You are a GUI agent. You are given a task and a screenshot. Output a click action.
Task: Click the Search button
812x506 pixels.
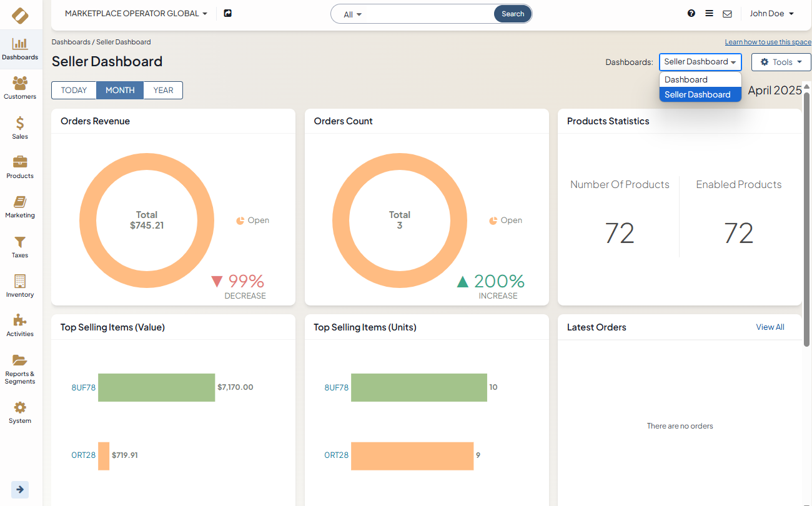[513, 14]
